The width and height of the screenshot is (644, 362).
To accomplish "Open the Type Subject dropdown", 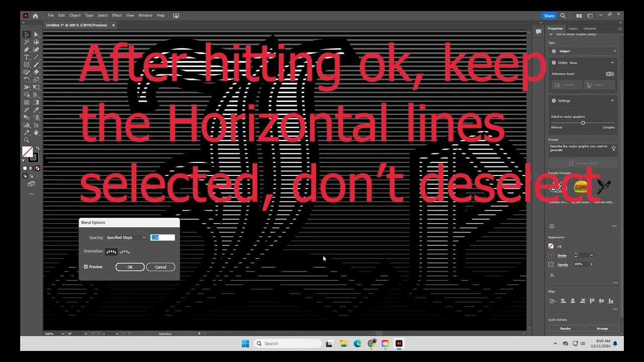I will [584, 51].
